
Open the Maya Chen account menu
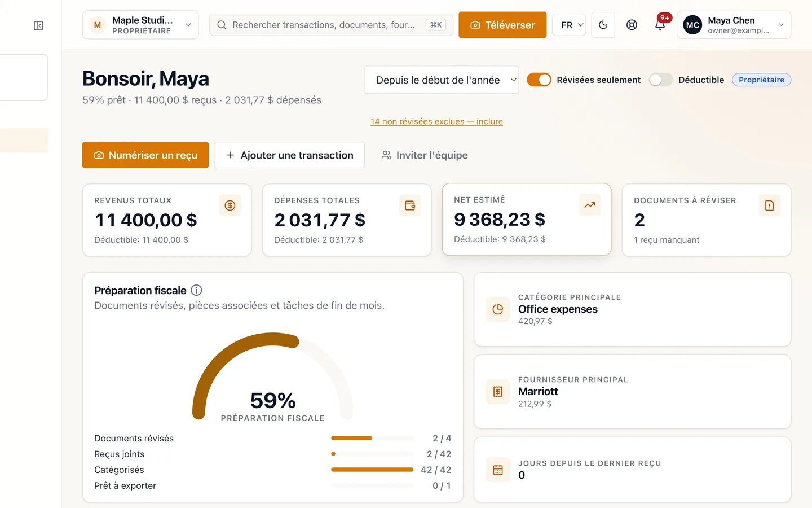click(734, 25)
